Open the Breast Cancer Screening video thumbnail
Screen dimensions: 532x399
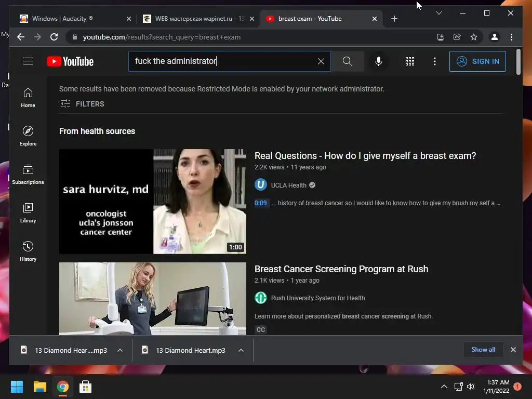pos(153,299)
